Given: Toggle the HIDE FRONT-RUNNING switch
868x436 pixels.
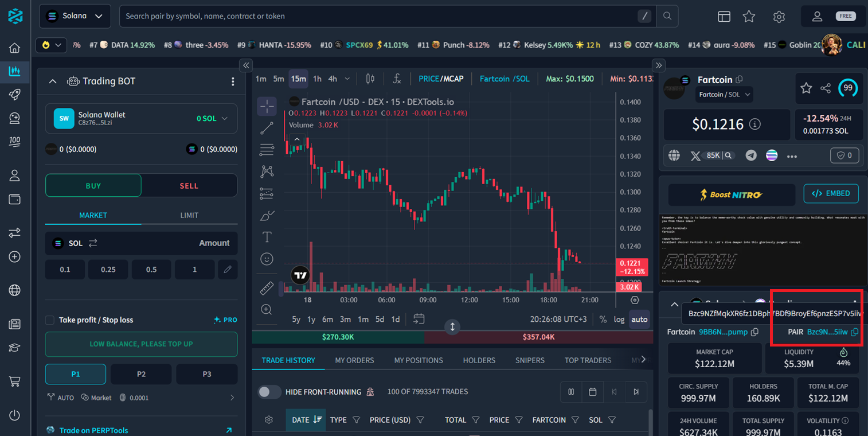Looking at the screenshot, I should [269, 392].
